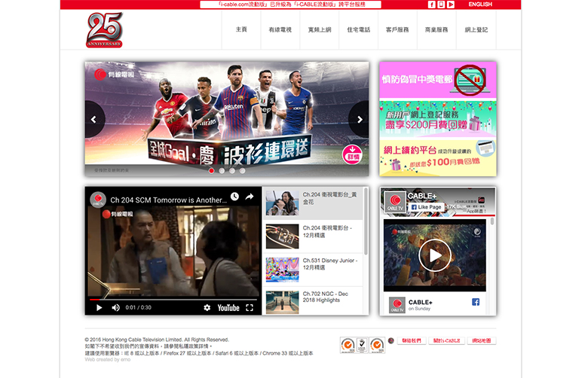
Task: Click the CABLE TV channel avatar in video header
Action: [x=98, y=200]
